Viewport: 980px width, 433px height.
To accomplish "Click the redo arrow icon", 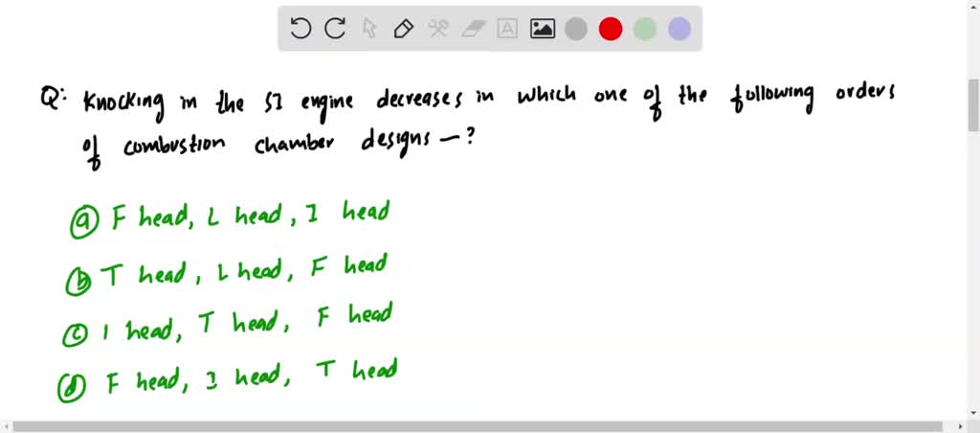I will tap(335, 29).
